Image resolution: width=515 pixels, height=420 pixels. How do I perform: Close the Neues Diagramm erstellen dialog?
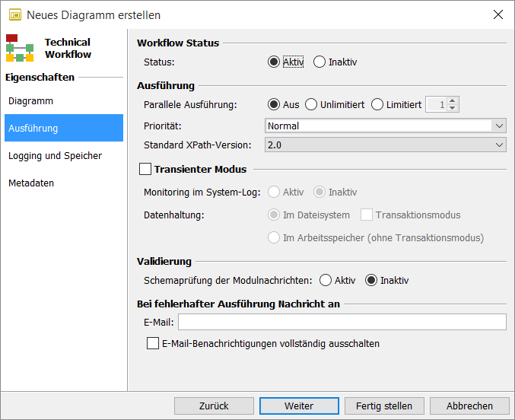pos(498,14)
